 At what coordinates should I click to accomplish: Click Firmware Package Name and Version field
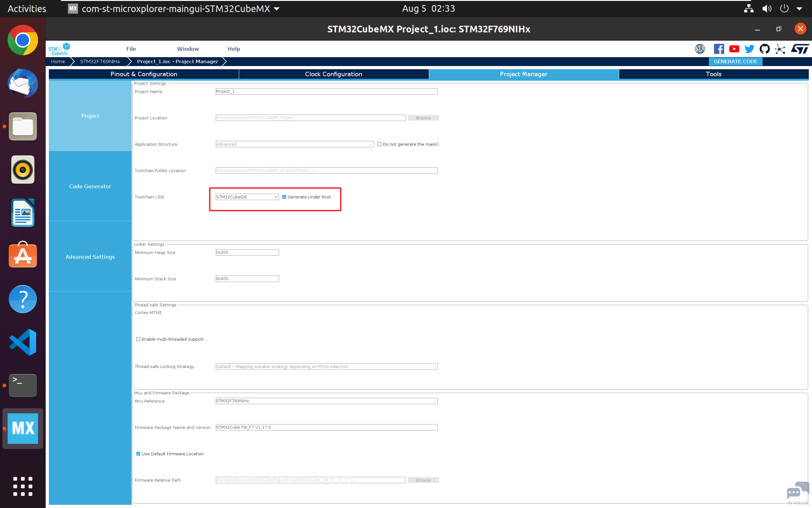tap(326, 427)
